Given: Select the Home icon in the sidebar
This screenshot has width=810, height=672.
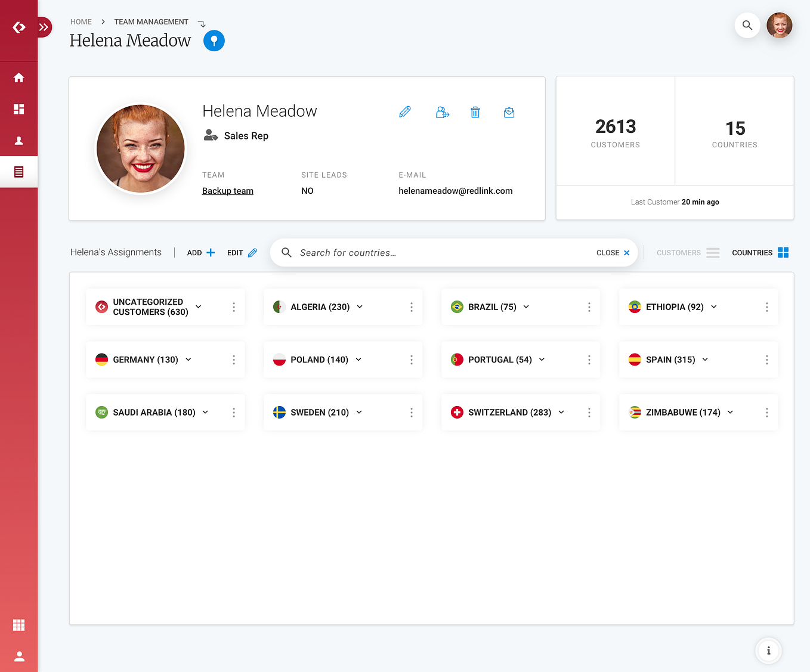Looking at the screenshot, I should (x=18, y=78).
